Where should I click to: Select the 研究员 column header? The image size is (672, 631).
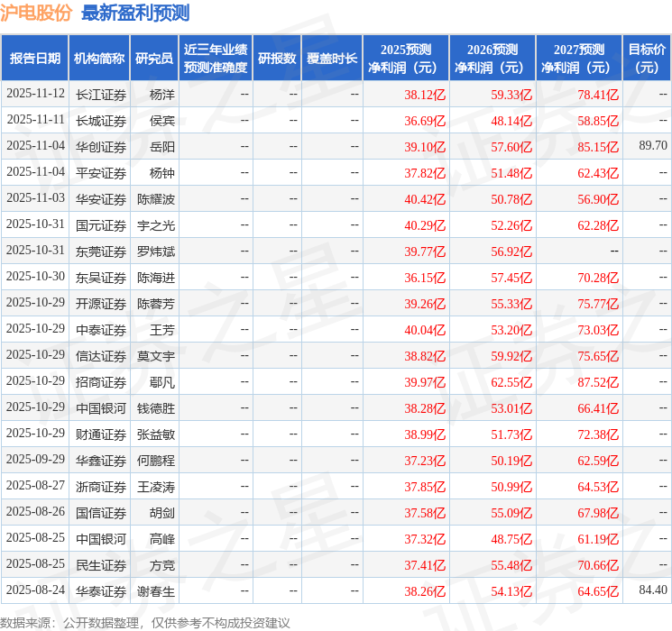point(154,58)
